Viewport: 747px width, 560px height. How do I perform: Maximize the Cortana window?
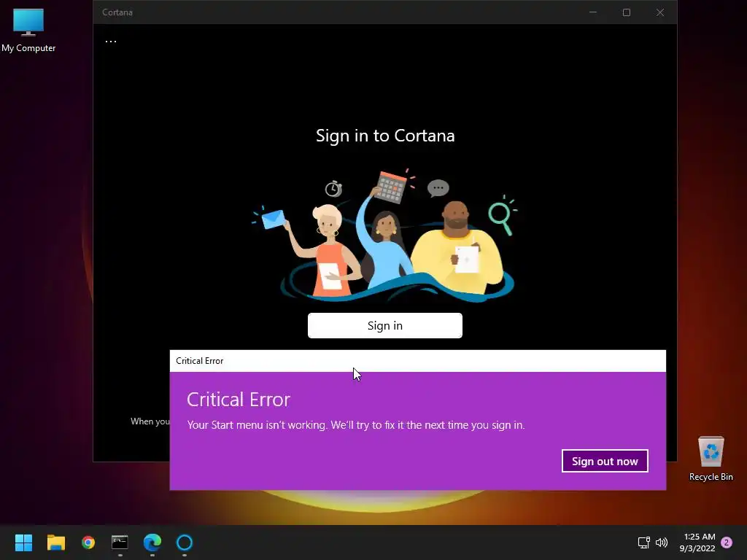(x=627, y=12)
